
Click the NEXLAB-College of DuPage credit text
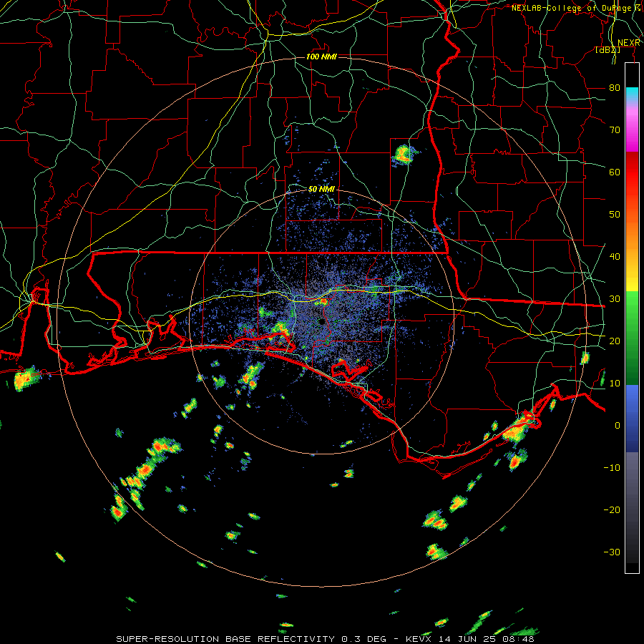coord(576,8)
